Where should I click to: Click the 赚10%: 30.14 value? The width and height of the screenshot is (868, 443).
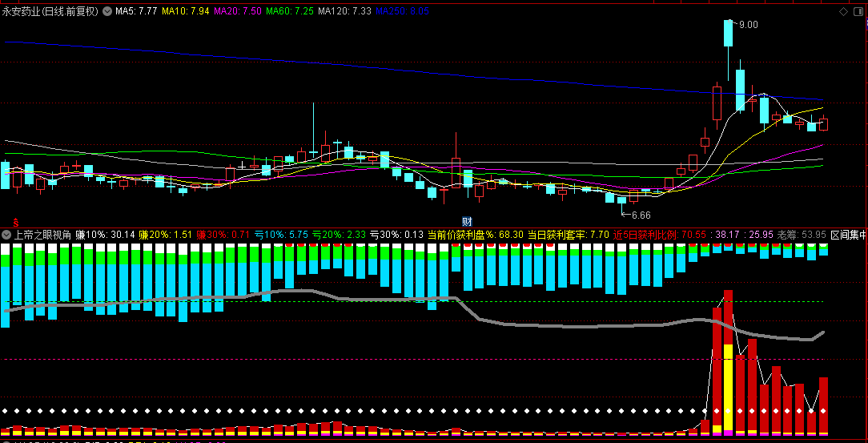click(x=106, y=235)
